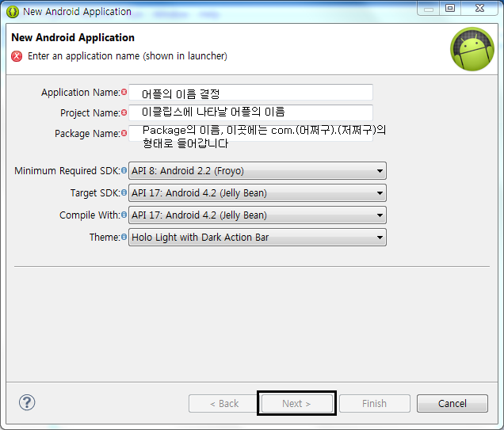This screenshot has height=430, width=504.
Task: Click error marker beside Project Name label
Action: coord(124,112)
